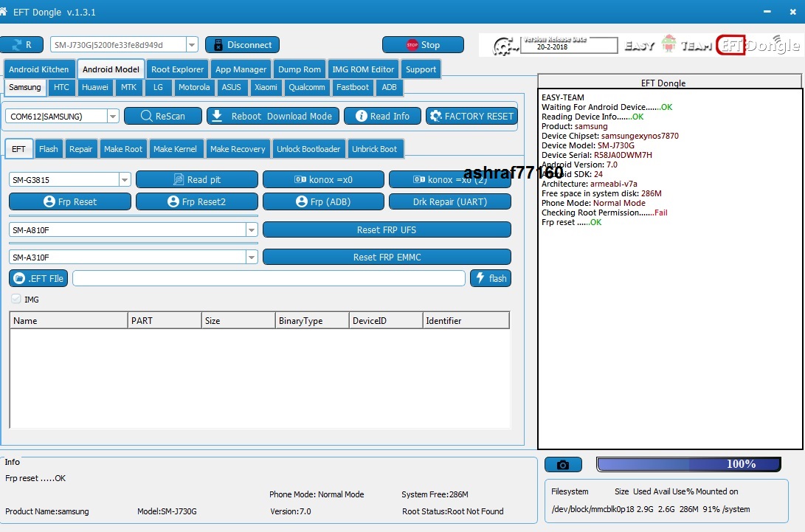This screenshot has width=805, height=532.
Task: Click the R refresh button
Action: pyautogui.click(x=21, y=45)
